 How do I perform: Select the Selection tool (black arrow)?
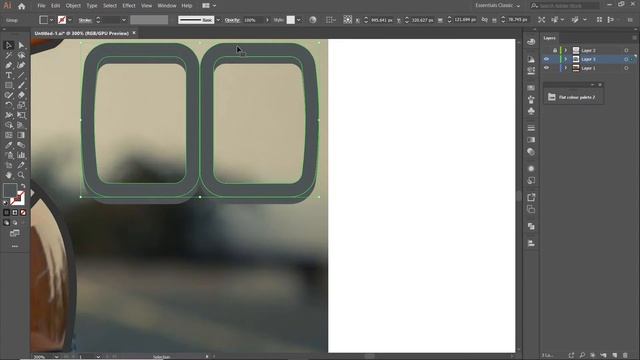pos(9,45)
